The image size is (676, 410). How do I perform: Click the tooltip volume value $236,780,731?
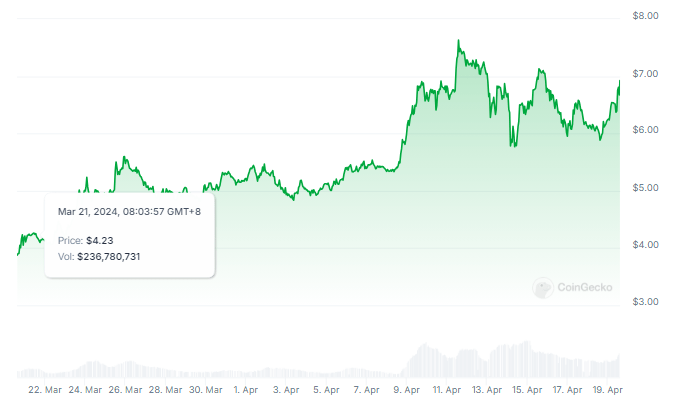click(x=124, y=258)
